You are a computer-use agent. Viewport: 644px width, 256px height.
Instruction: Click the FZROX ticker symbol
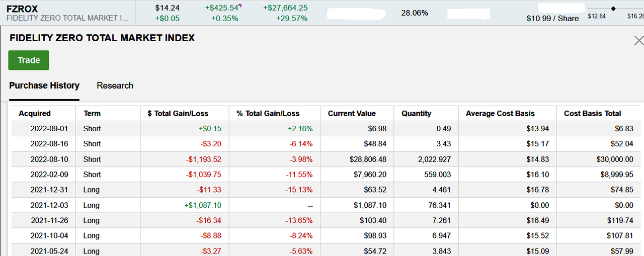coord(22,9)
